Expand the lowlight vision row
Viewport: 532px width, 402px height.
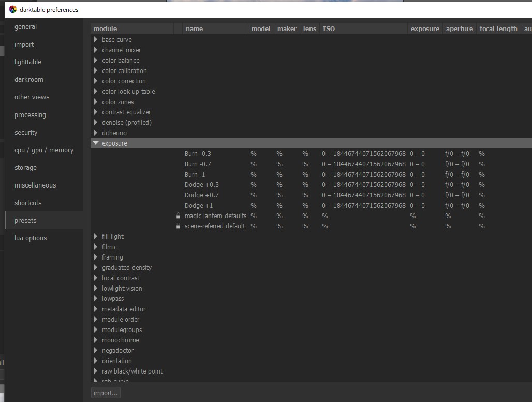pos(96,288)
